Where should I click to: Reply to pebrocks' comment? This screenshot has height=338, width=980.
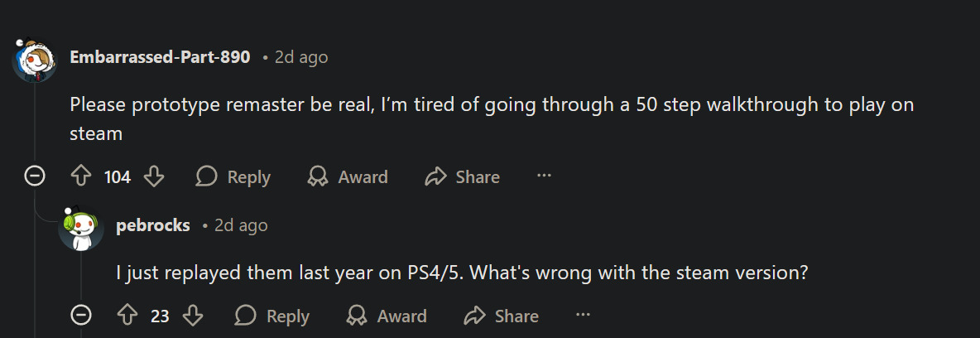[x=272, y=316]
